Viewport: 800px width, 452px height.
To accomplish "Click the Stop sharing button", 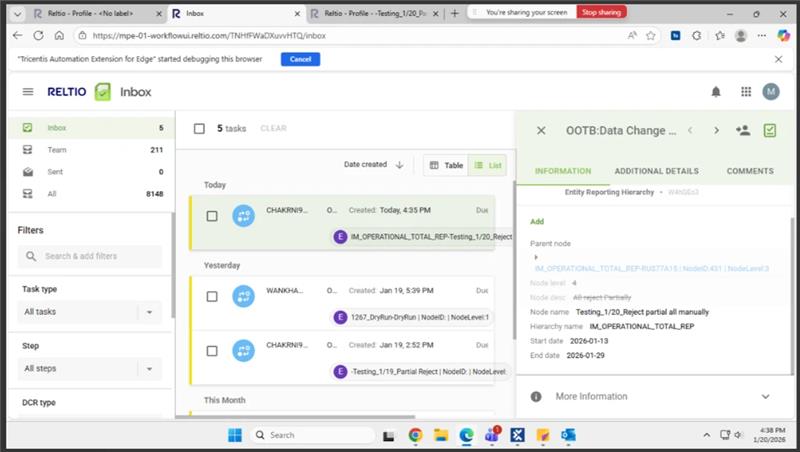I will point(602,12).
